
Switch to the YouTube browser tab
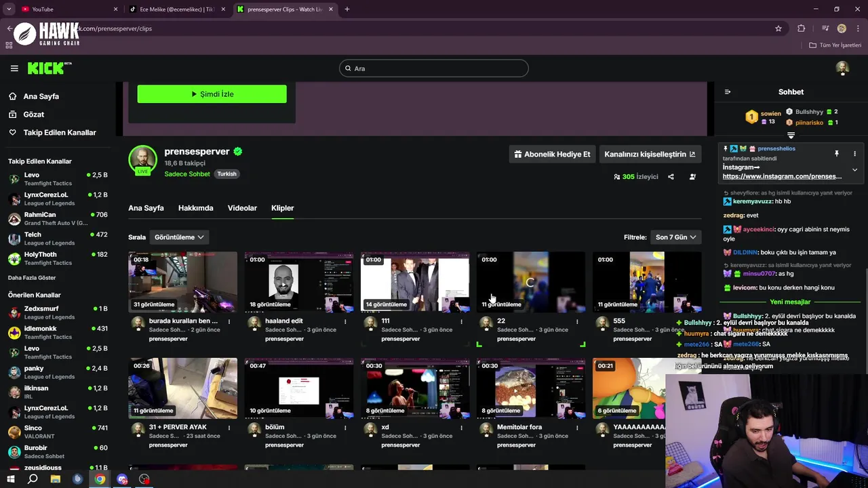coord(68,9)
